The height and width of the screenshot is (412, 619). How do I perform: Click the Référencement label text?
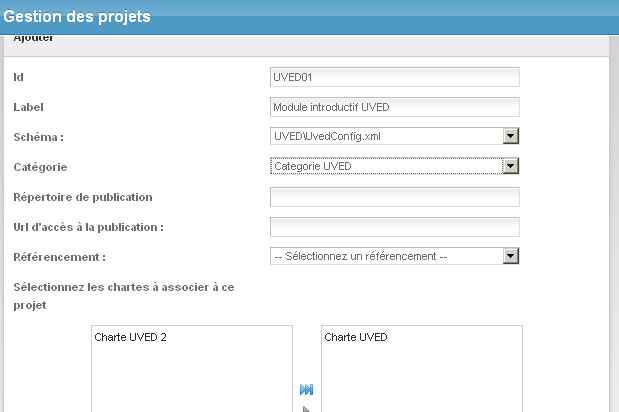click(59, 257)
